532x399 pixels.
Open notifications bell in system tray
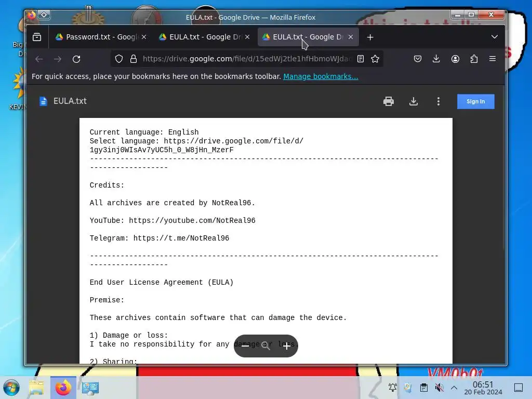pyautogui.click(x=393, y=388)
